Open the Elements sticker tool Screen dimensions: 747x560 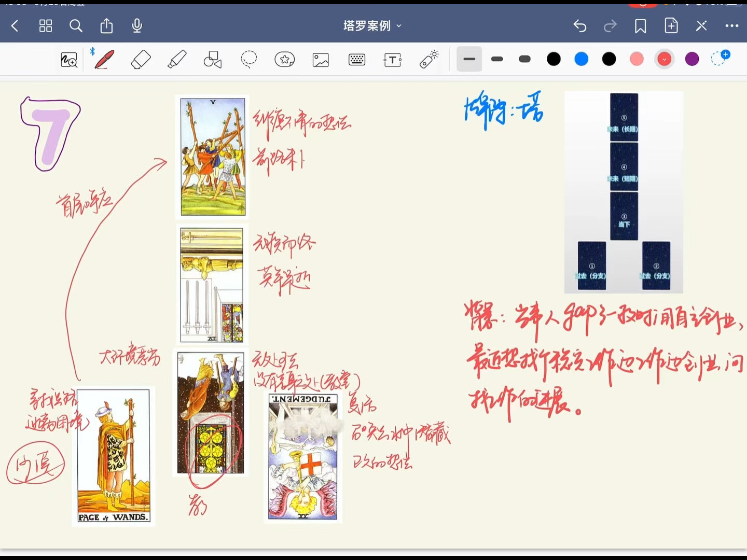coord(285,60)
